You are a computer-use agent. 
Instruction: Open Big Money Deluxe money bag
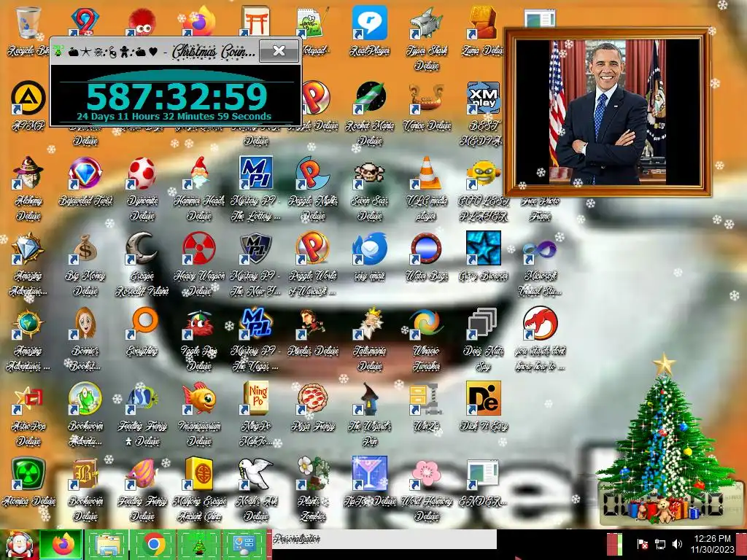tap(85, 248)
